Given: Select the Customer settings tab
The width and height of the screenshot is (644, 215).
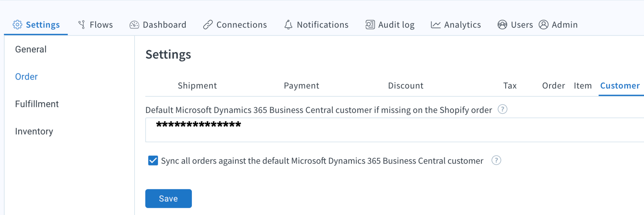Looking at the screenshot, I should point(620,86).
